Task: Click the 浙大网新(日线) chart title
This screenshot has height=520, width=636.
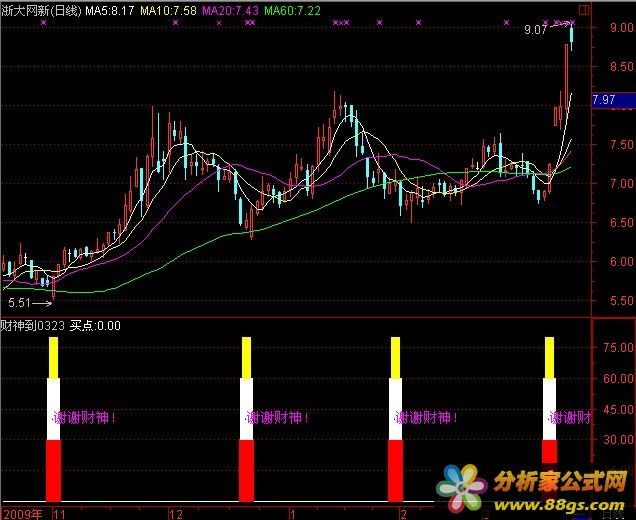Action: (41, 11)
